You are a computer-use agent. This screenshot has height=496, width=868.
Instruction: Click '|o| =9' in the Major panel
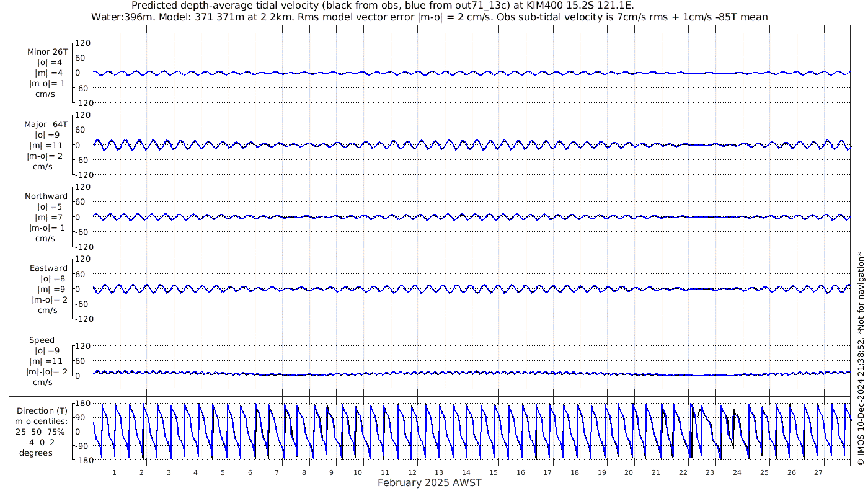(x=47, y=135)
